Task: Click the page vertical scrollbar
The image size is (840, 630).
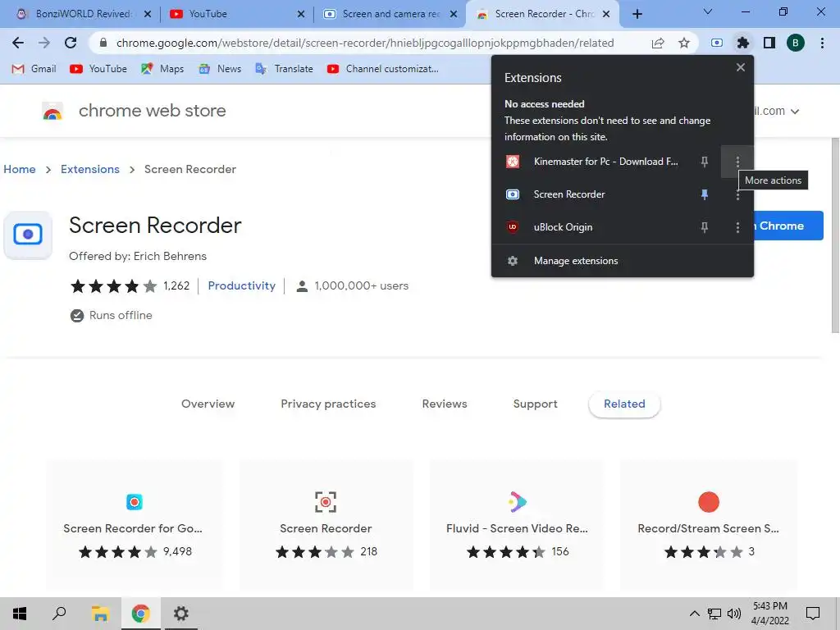Action: coord(834,235)
